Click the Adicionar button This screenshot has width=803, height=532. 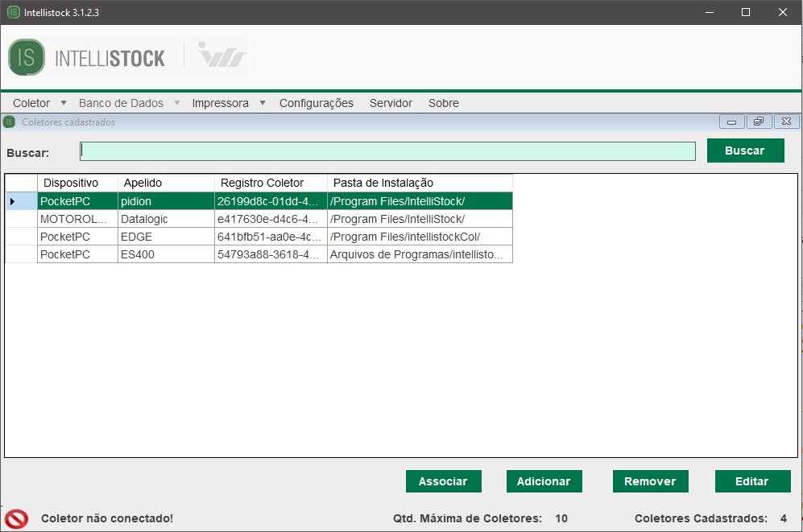(544, 481)
